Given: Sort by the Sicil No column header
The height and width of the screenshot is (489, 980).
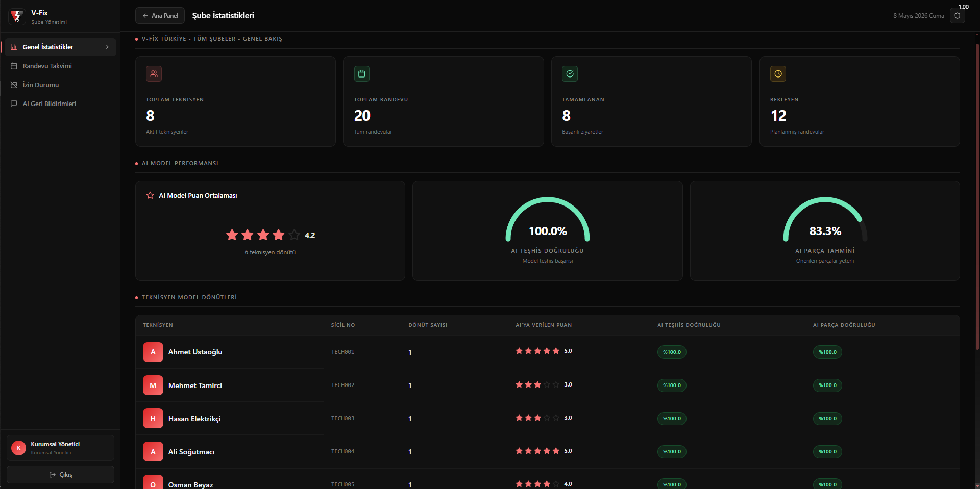Looking at the screenshot, I should click(343, 325).
